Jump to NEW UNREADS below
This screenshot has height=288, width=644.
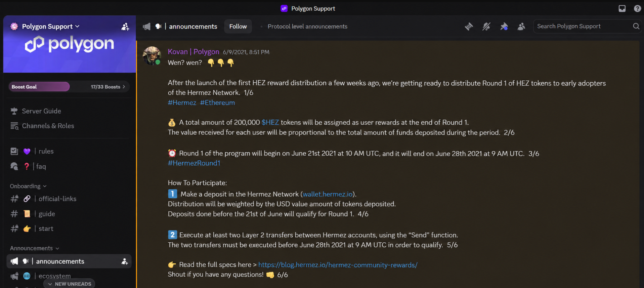coord(69,284)
